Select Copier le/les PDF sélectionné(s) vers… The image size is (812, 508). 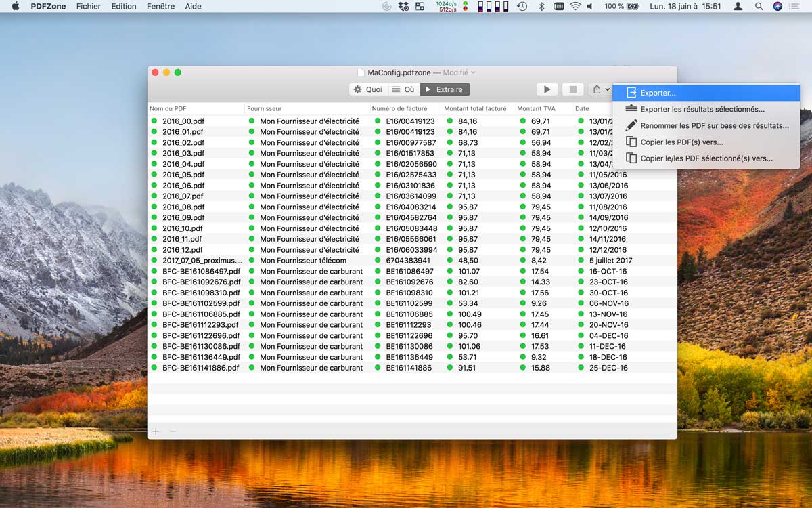coord(706,158)
